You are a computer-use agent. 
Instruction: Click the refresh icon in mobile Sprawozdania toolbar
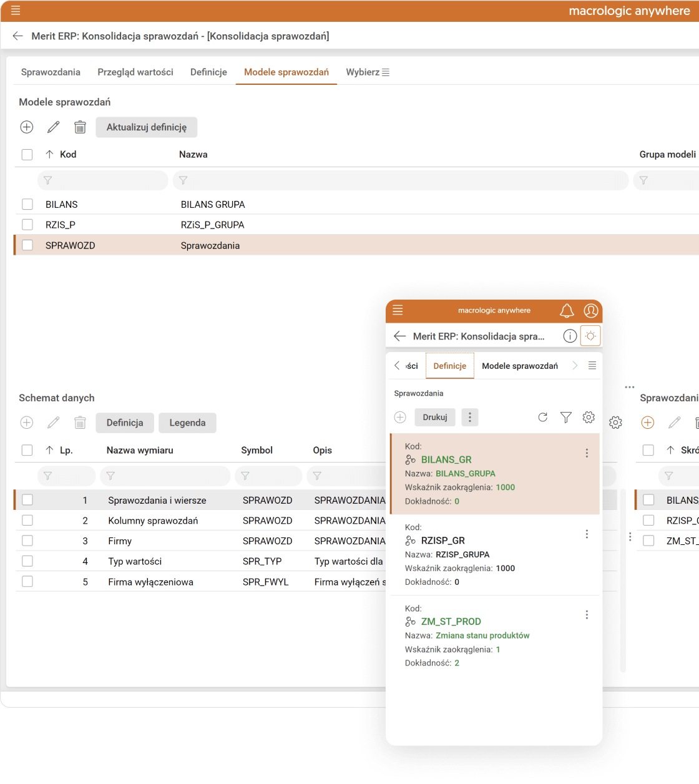(x=543, y=418)
